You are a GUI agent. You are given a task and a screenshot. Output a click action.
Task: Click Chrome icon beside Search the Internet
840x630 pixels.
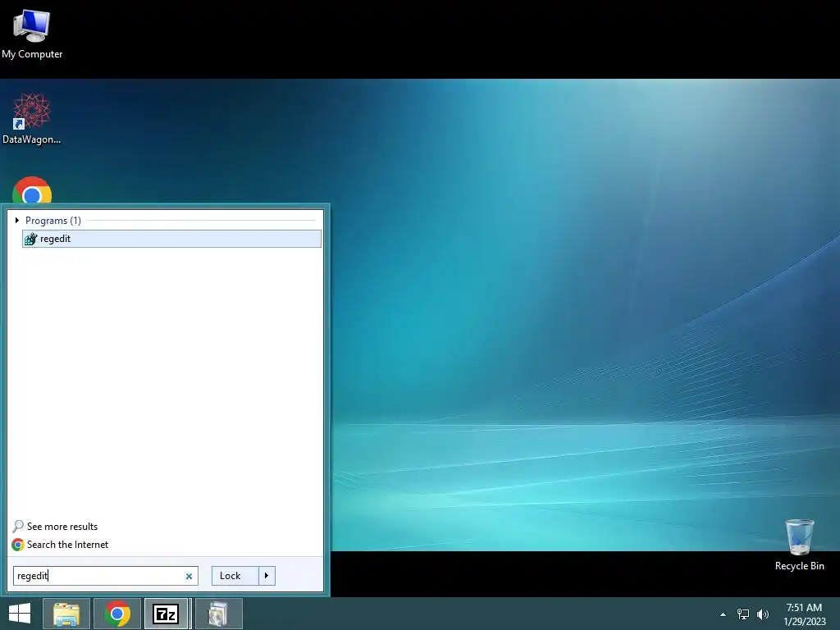[18, 545]
